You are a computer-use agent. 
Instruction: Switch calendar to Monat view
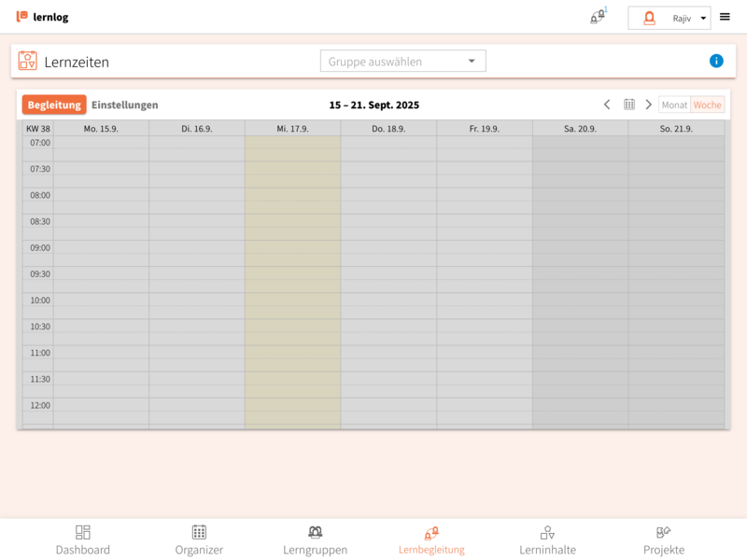674,105
